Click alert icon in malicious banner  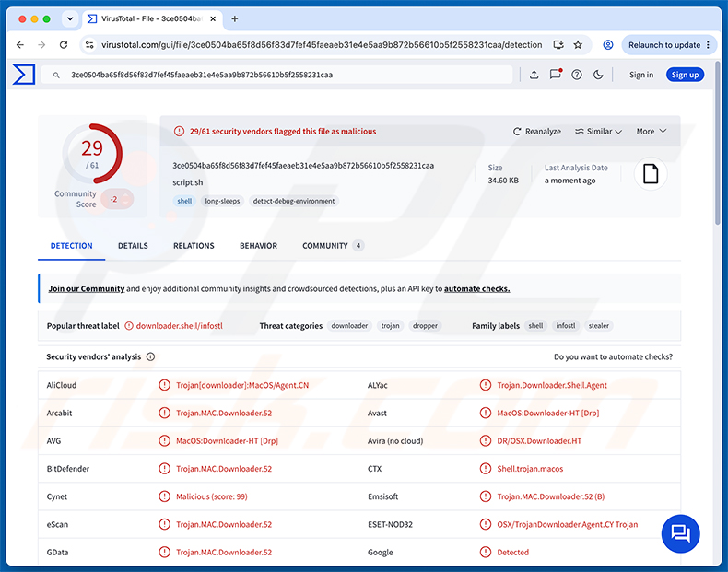tap(179, 132)
